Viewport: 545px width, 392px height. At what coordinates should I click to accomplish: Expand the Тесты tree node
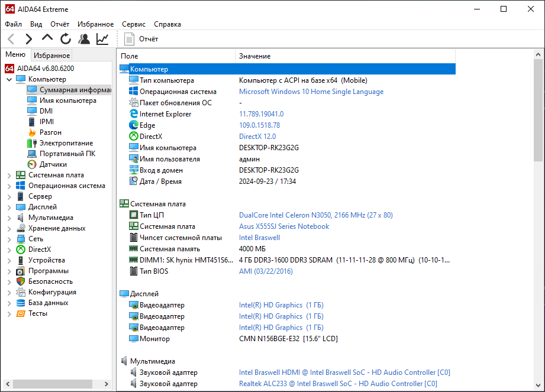coord(9,314)
